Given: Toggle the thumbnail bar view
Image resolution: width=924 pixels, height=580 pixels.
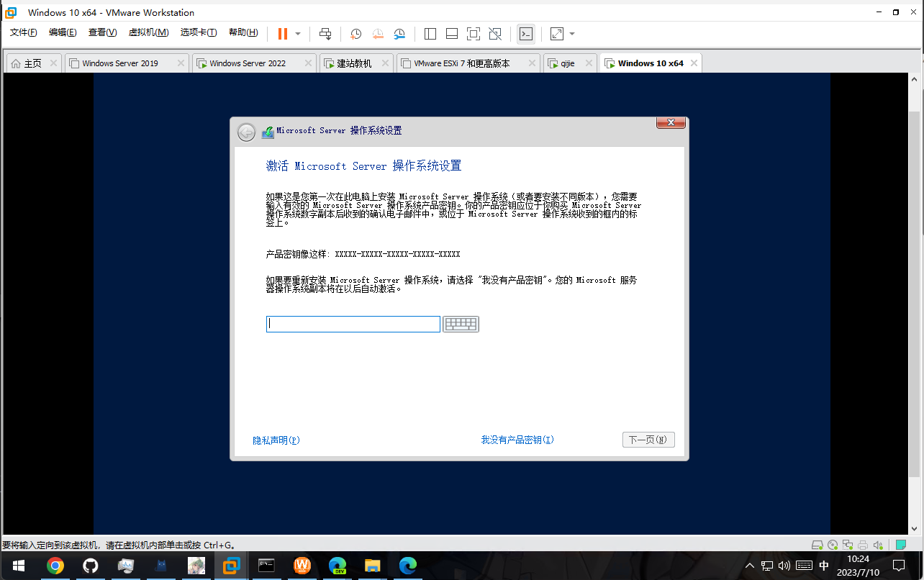Looking at the screenshot, I should pyautogui.click(x=452, y=34).
